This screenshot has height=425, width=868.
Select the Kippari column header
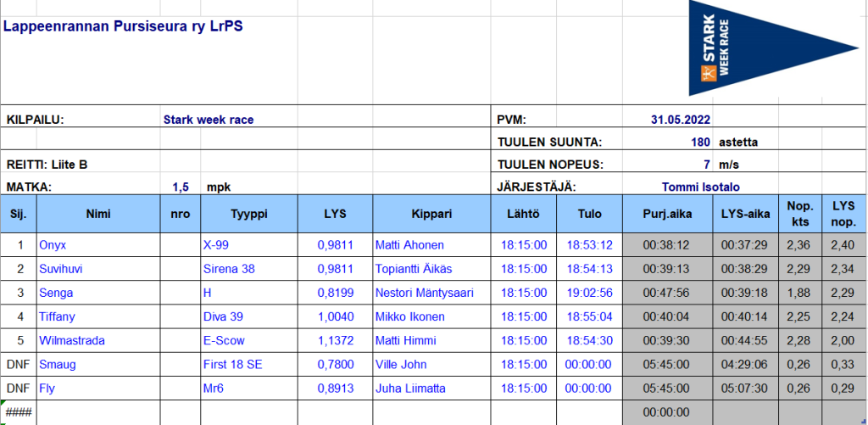pyautogui.click(x=431, y=214)
